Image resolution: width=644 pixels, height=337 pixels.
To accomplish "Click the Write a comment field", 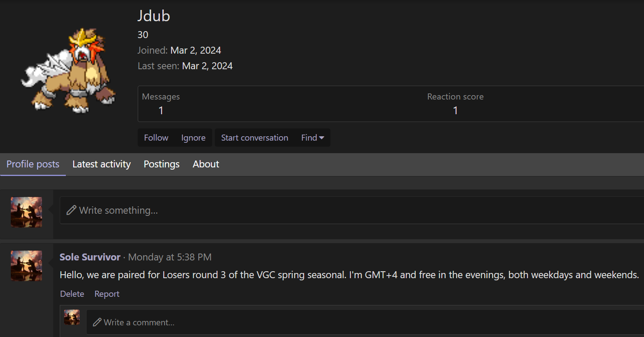I will 365,322.
